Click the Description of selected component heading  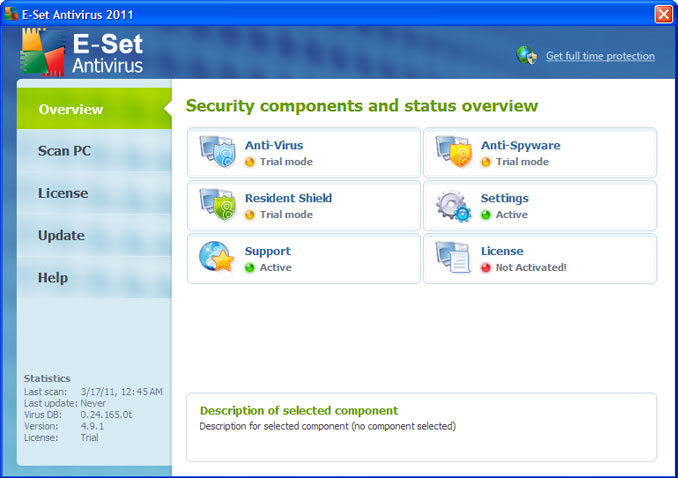coord(299,411)
